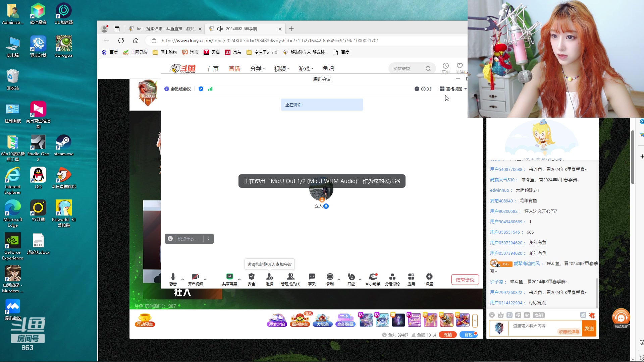
Task: Turn on video with 开启视频
Action: [195, 279]
